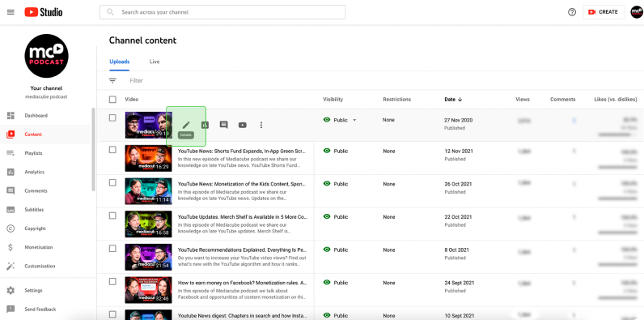Click into Search across your channel field
Viewport: 644px width, 320px height.
pos(222,12)
